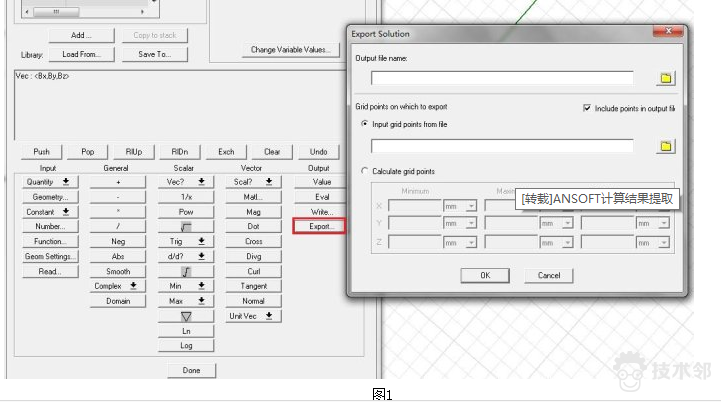Open the Complex dropdown menu
This screenshot has height=402, width=721.
(118, 286)
